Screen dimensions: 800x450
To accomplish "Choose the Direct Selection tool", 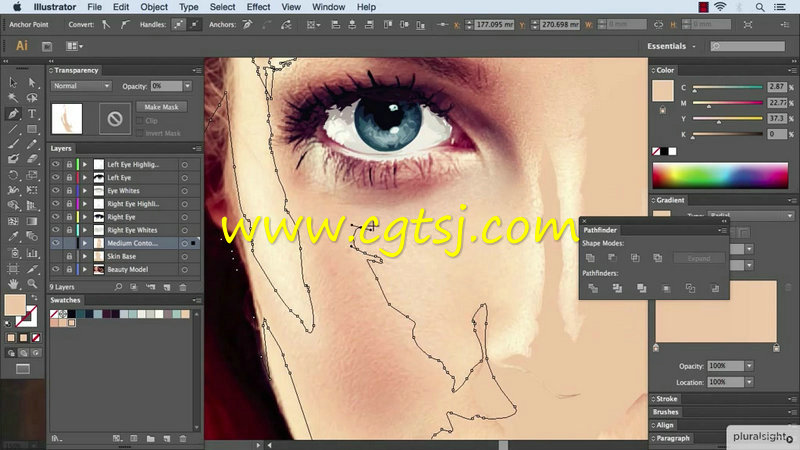I will (32, 82).
